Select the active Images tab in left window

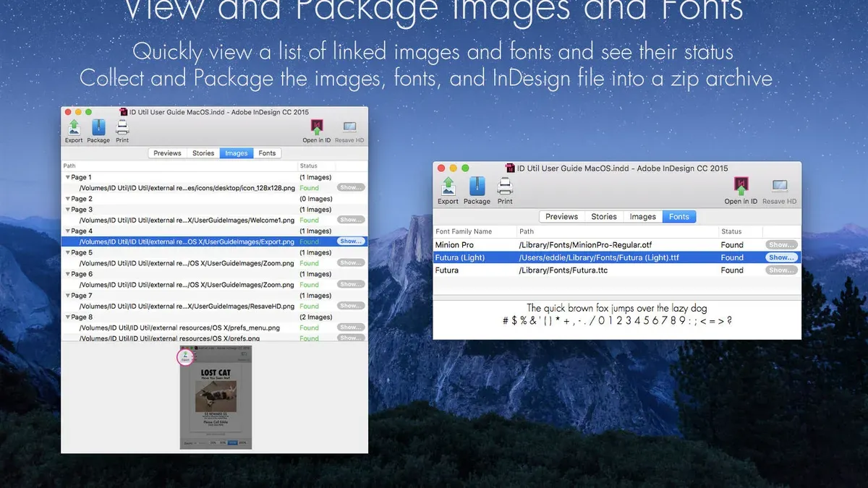pos(237,153)
